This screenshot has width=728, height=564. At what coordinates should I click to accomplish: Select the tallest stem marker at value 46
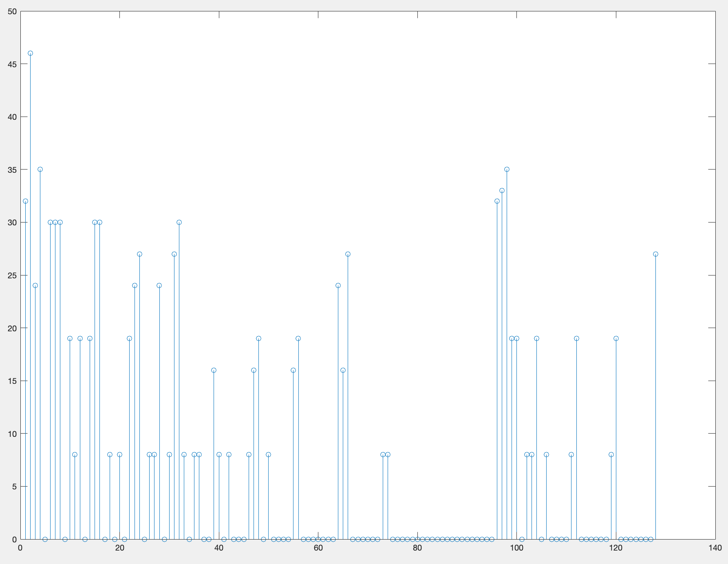coord(30,53)
